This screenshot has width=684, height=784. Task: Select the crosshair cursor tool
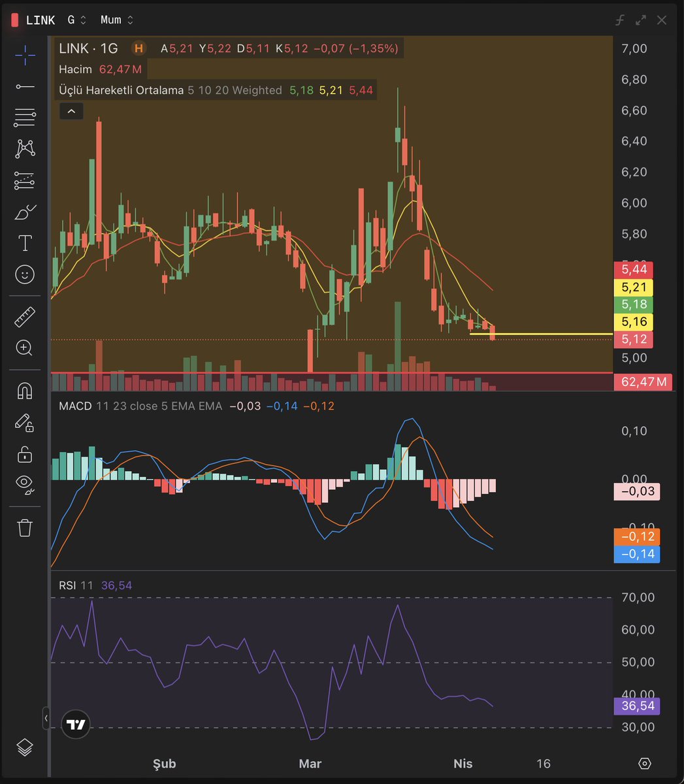[x=25, y=56]
